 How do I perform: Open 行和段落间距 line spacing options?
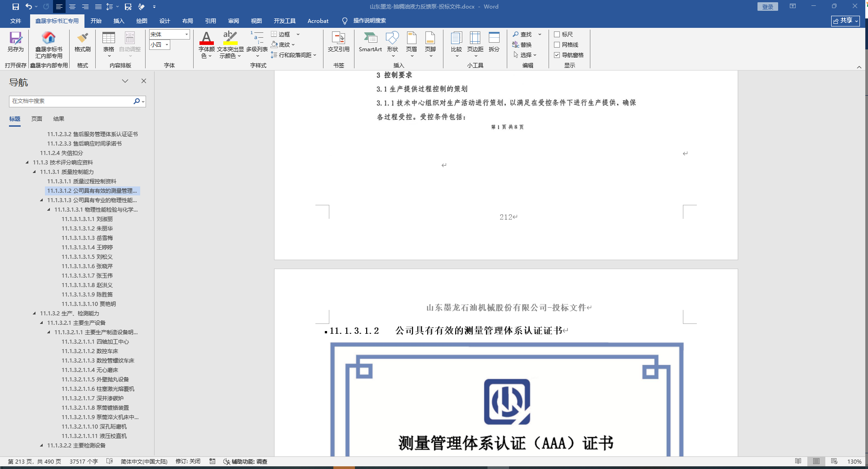293,55
